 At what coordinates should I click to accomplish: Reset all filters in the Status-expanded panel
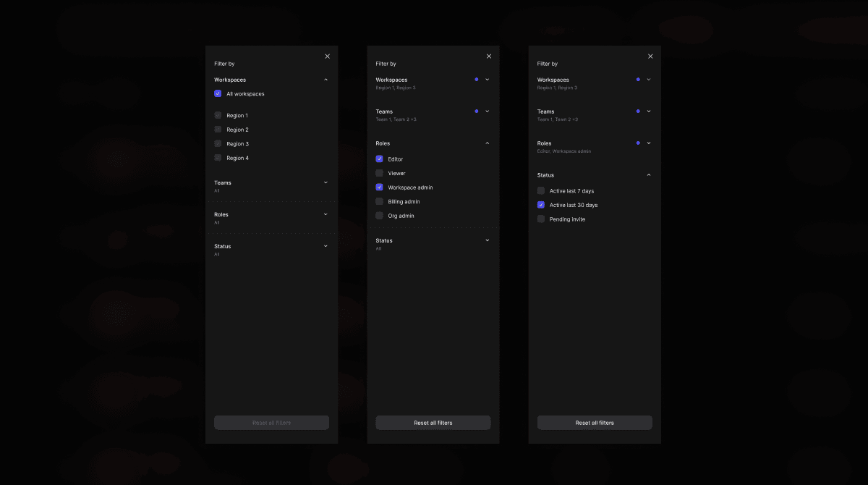[594, 423]
